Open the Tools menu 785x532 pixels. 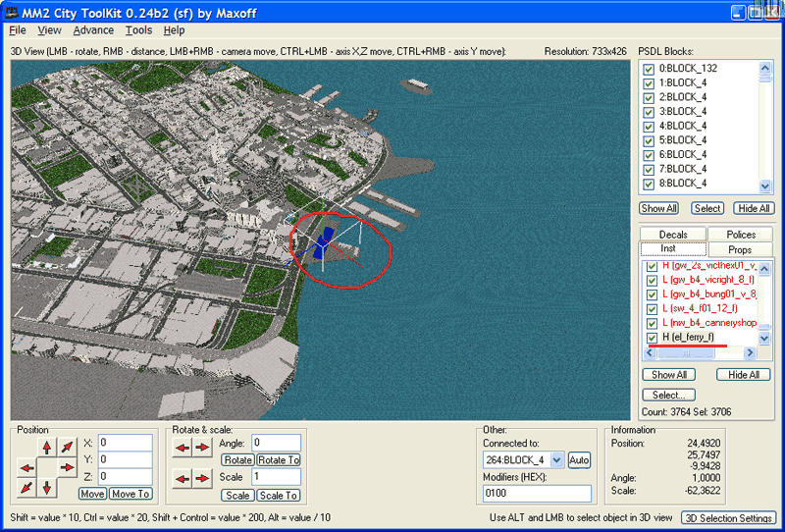(x=138, y=30)
